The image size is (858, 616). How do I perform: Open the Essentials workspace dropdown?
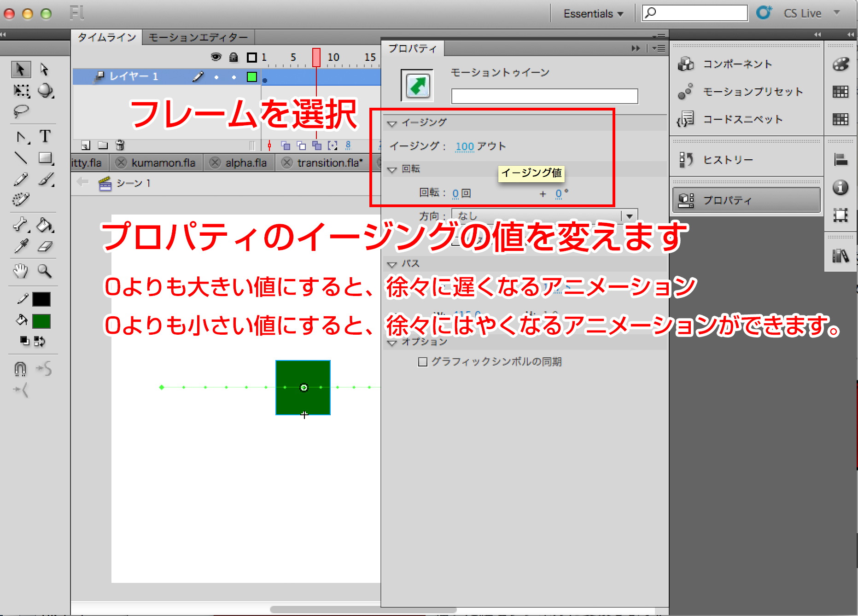593,14
